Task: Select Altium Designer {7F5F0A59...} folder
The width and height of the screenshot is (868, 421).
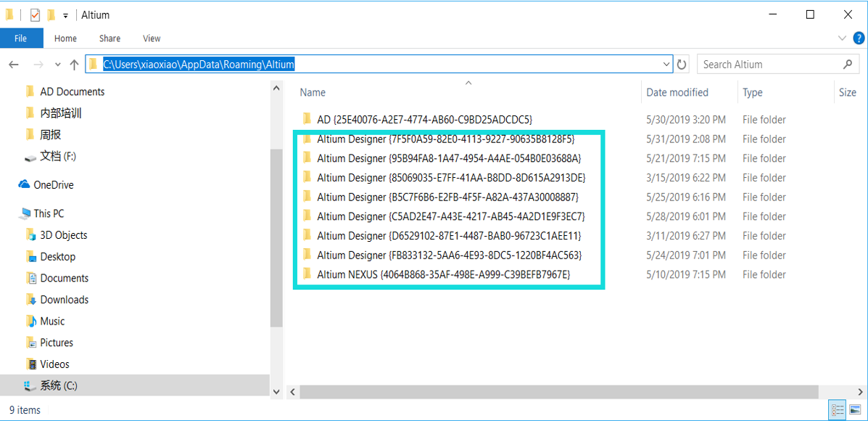Action: click(x=446, y=139)
